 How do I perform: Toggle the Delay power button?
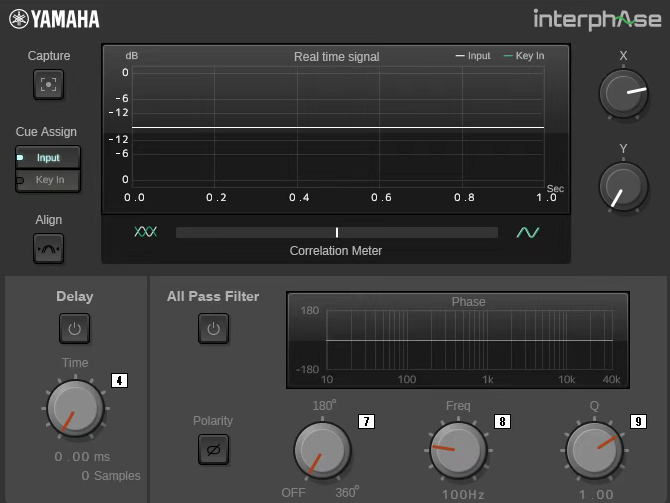click(74, 329)
